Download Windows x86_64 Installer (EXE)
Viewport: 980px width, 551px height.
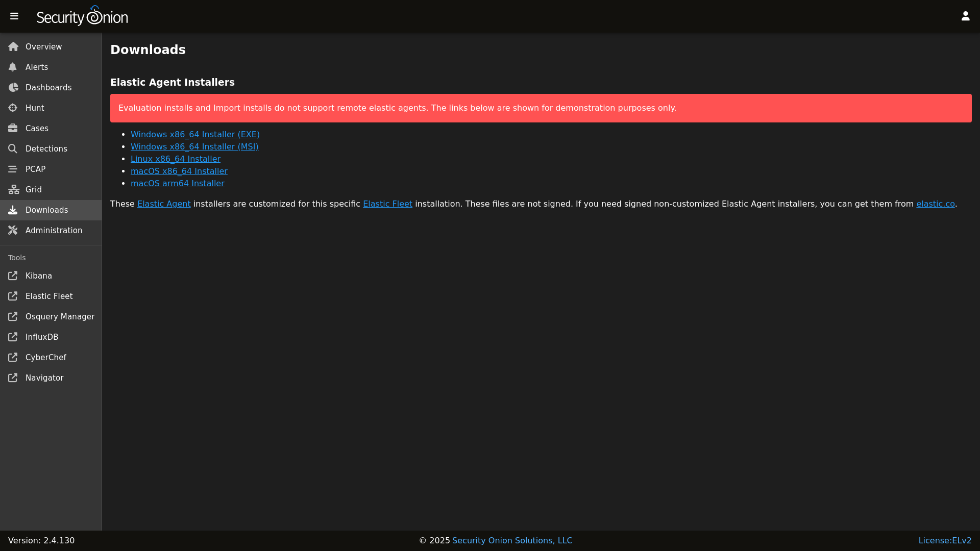195,135
